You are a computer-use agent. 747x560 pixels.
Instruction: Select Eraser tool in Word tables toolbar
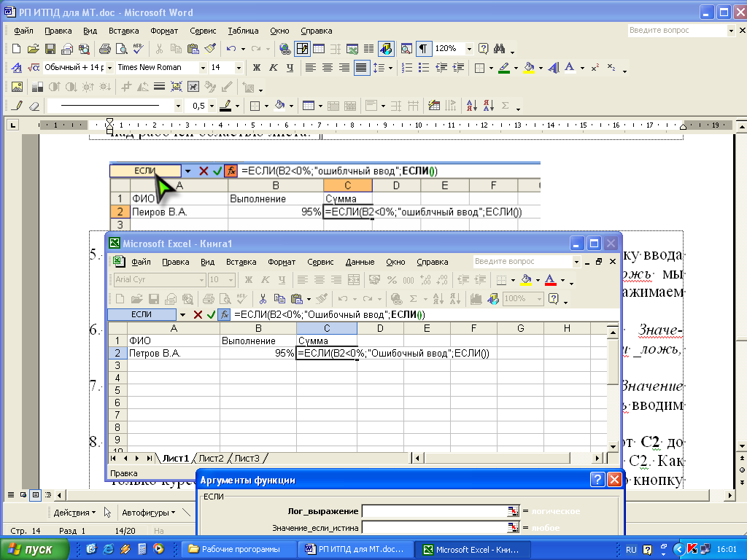tap(34, 106)
